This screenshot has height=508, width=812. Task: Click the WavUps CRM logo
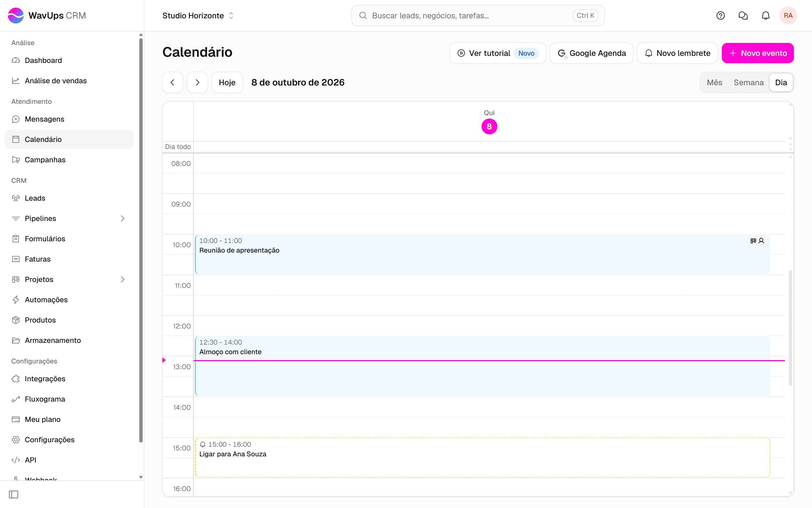coord(47,16)
